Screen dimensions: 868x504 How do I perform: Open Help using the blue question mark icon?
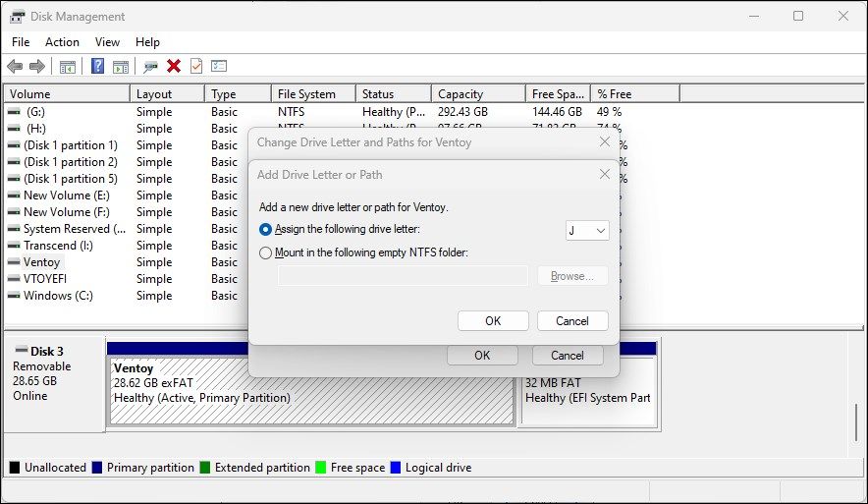(98, 66)
